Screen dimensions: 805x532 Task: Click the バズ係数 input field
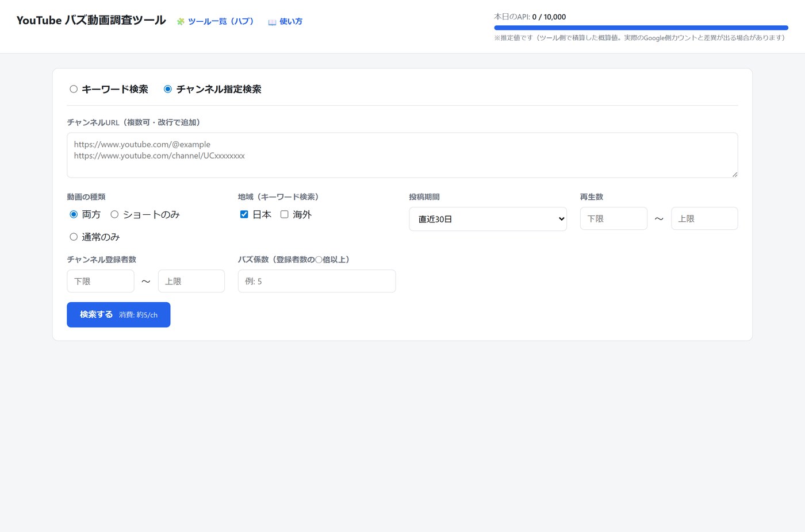pyautogui.click(x=317, y=281)
